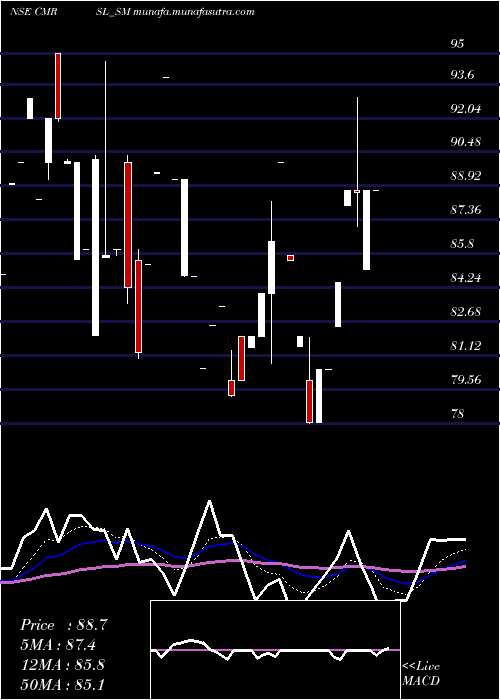Click the Price : 88.7 readout
Viewport: 500px width, 700px height.
63,625
